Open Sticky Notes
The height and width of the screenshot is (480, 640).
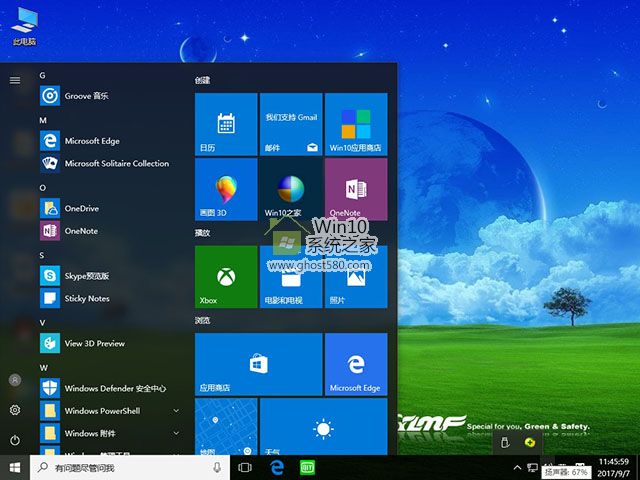110,298
